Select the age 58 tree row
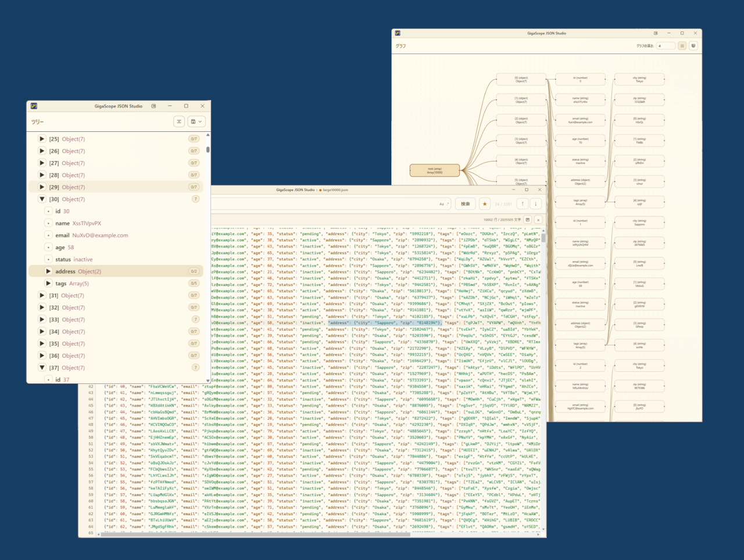This screenshot has width=744, height=560. [x=116, y=247]
